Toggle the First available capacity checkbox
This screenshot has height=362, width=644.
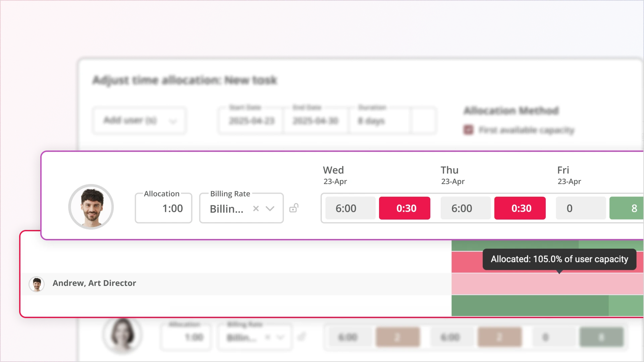coord(469,130)
